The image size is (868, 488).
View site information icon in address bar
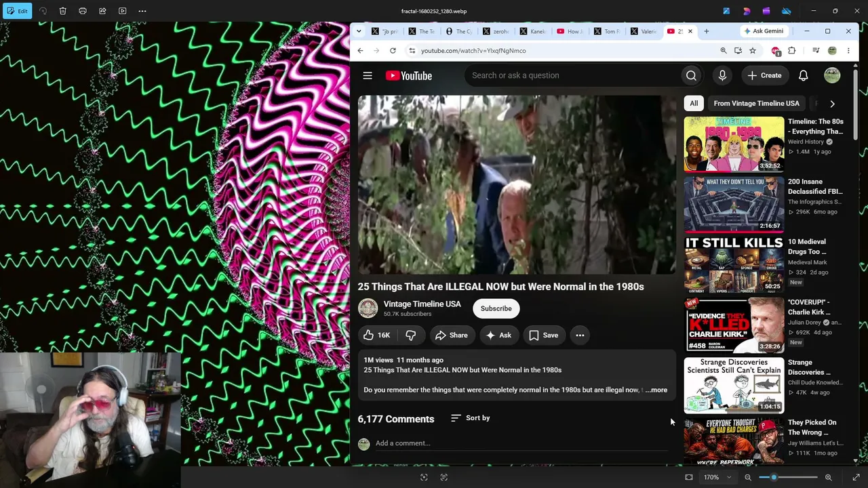412,51
